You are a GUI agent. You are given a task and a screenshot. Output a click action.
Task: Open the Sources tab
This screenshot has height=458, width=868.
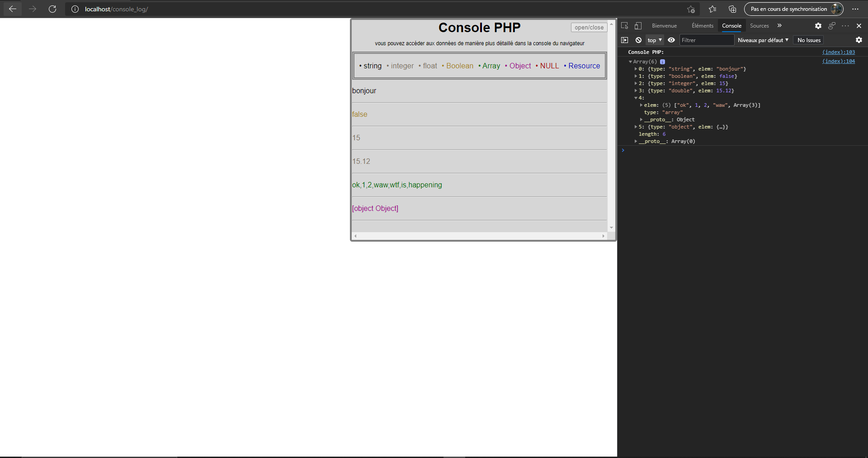tap(759, 26)
